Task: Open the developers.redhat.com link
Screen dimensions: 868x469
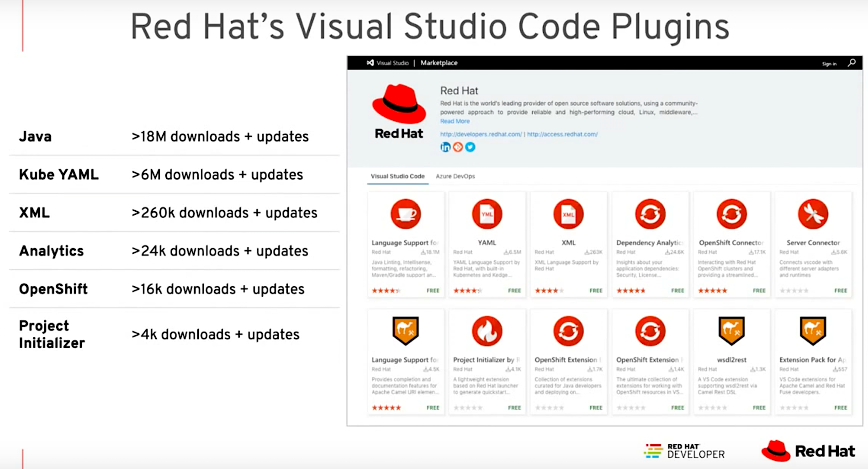Action: [481, 134]
